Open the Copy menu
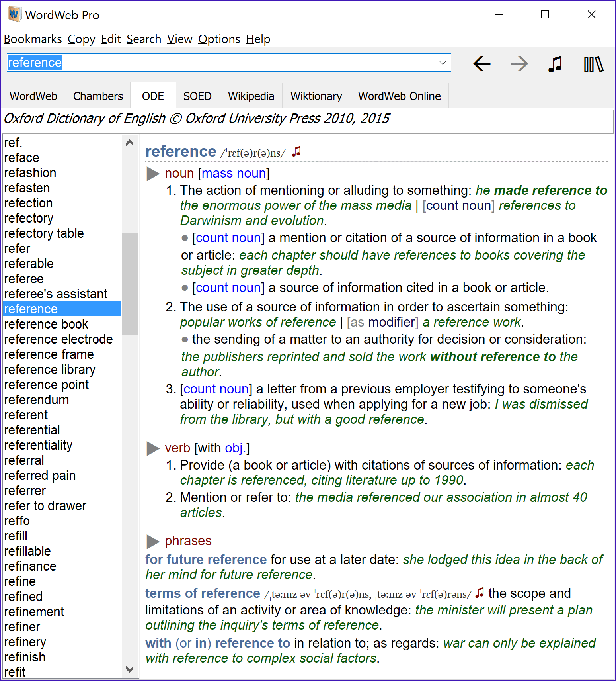Screen dimensions: 616x681 pyautogui.click(x=81, y=39)
